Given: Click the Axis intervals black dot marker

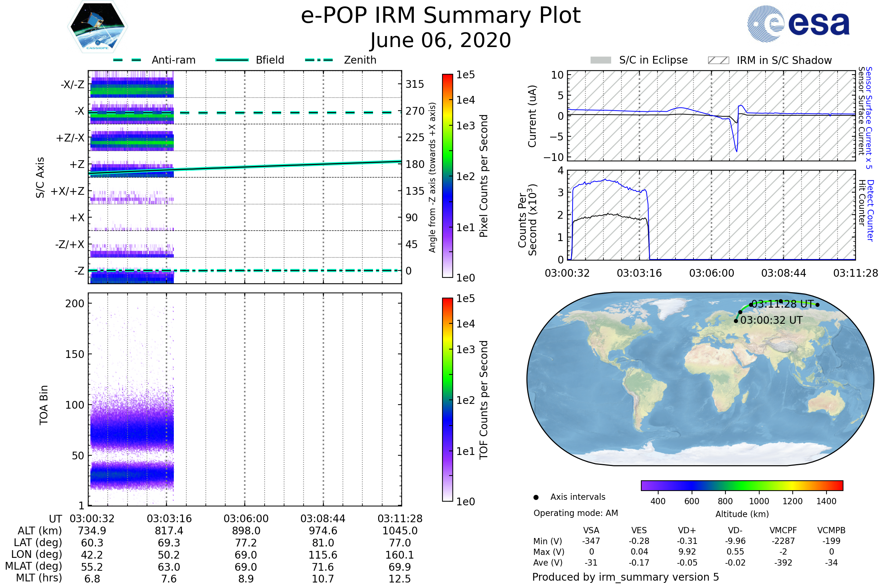Looking at the screenshot, I should [x=536, y=497].
